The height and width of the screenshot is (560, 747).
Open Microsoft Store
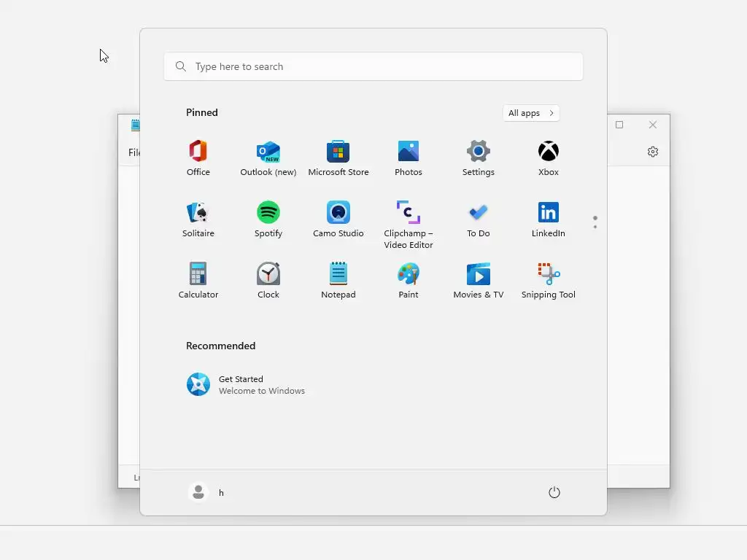click(x=338, y=158)
